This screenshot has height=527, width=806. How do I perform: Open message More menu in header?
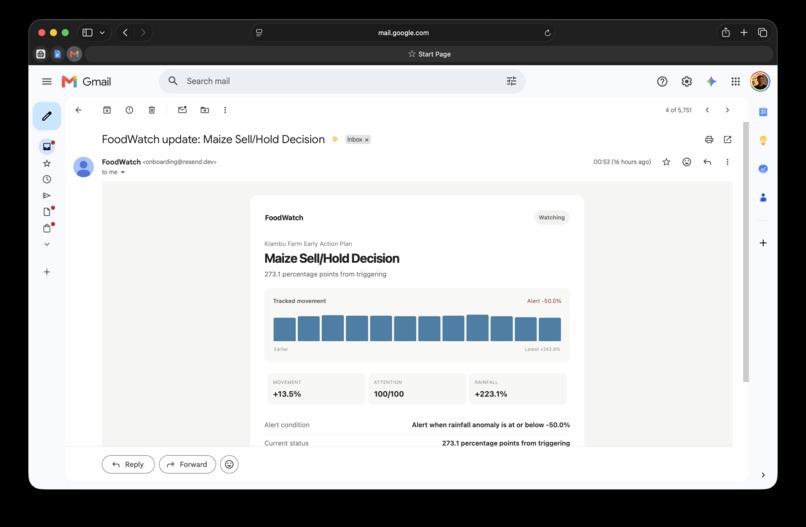click(727, 162)
